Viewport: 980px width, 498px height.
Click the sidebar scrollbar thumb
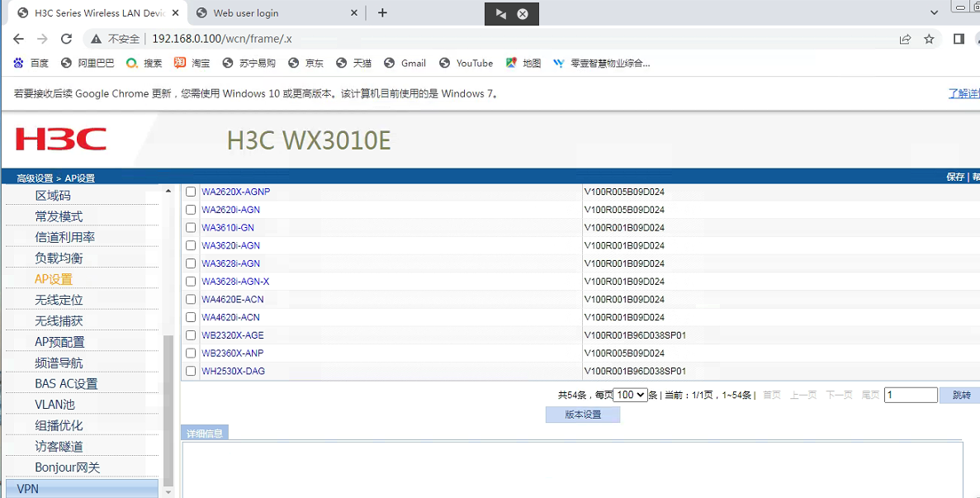click(168, 410)
